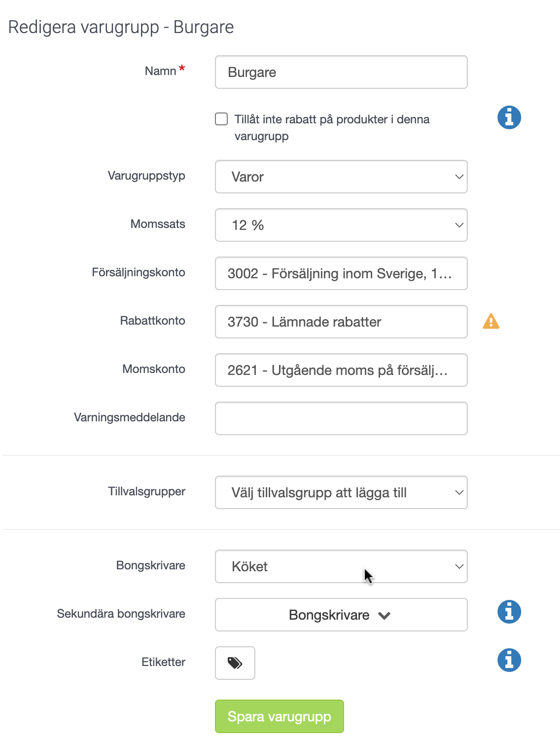Screen dimensions: 560x742
Task: Expand the Momssats dropdown set to 12 %
Action: point(341,225)
